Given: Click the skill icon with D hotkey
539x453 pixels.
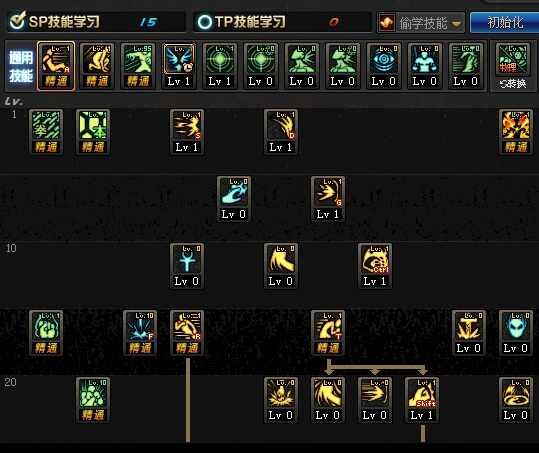Looking at the screenshot, I should (x=280, y=126).
